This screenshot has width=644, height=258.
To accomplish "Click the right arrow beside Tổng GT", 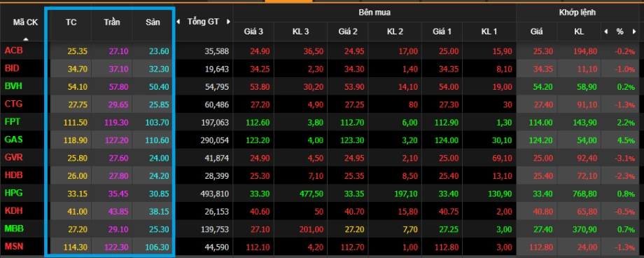I will (228, 22).
